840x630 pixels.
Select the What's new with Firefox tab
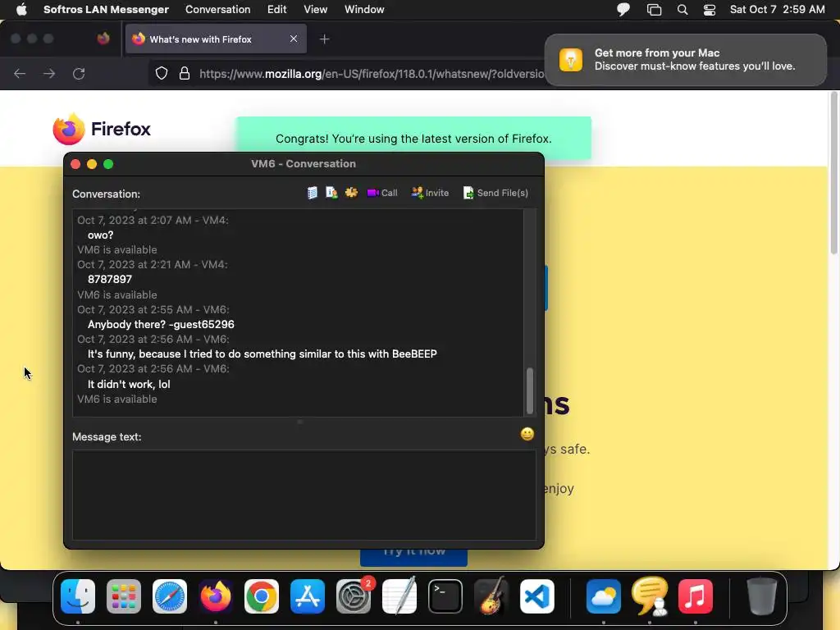click(x=216, y=39)
